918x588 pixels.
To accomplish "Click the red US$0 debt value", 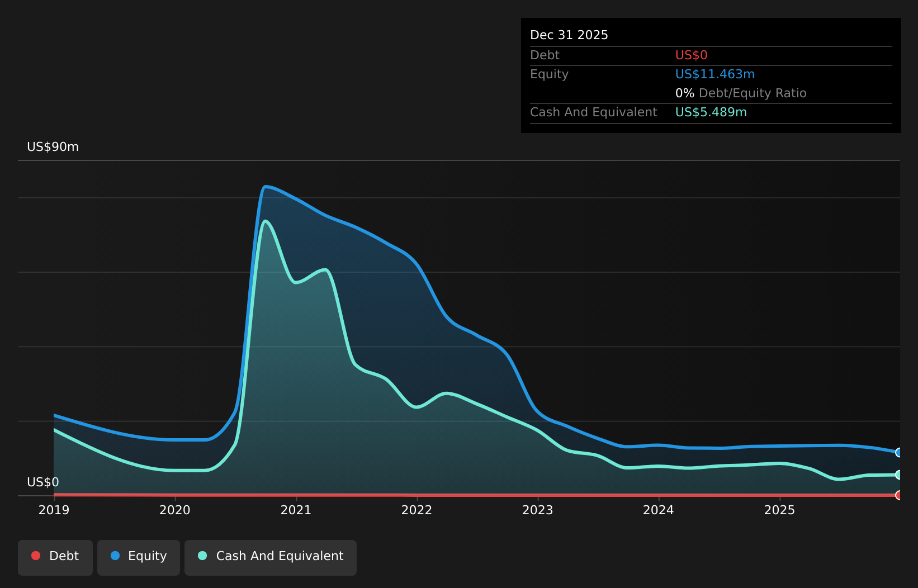I will (x=692, y=55).
